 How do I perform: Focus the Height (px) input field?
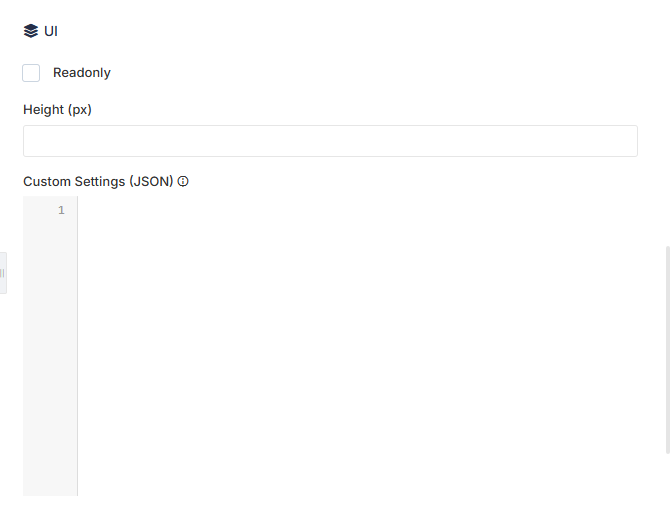click(x=330, y=141)
